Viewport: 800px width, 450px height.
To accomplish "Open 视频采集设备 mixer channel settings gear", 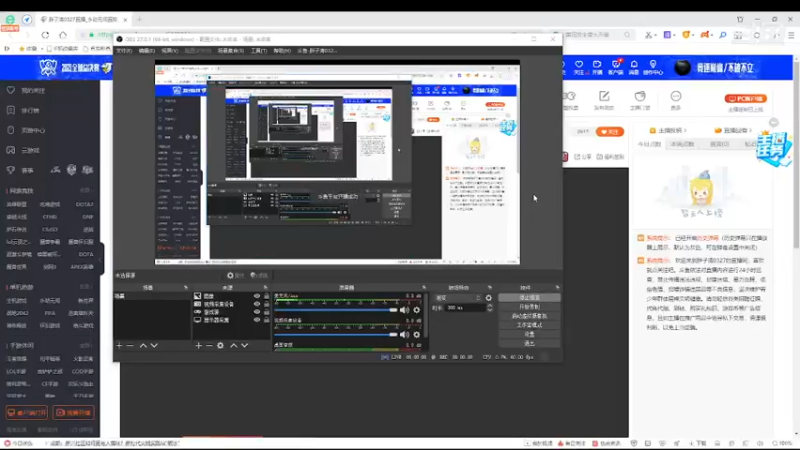I will (417, 334).
